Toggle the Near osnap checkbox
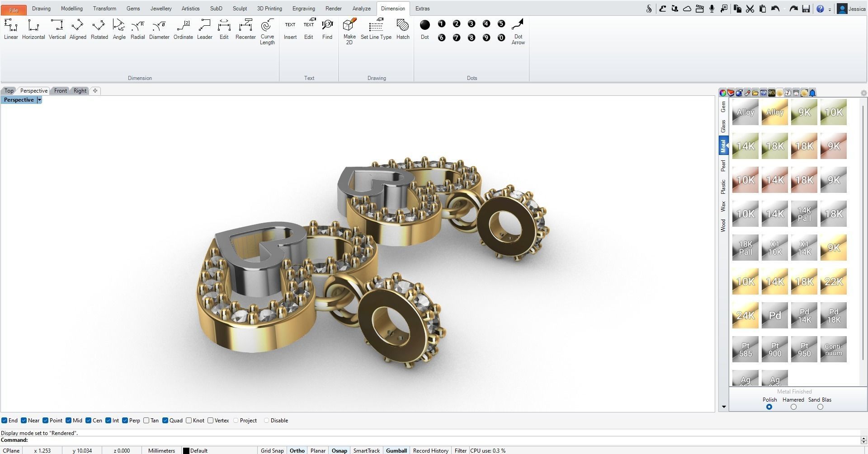This screenshot has height=454, width=868. click(24, 421)
